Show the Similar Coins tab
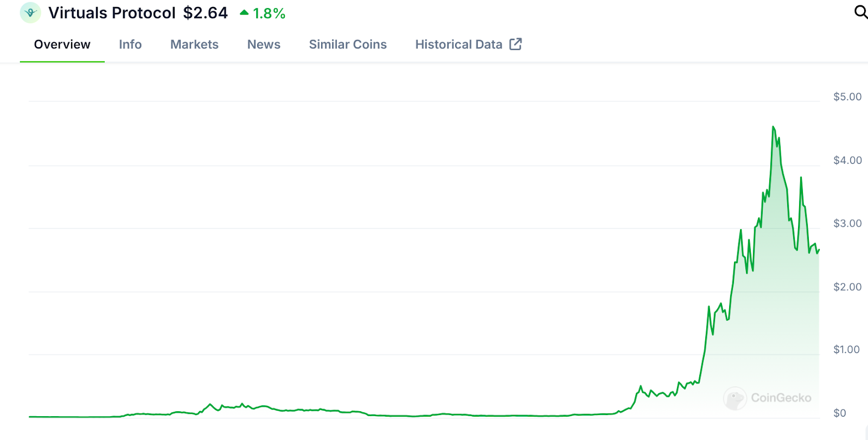Image resolution: width=868 pixels, height=440 pixels. click(348, 44)
